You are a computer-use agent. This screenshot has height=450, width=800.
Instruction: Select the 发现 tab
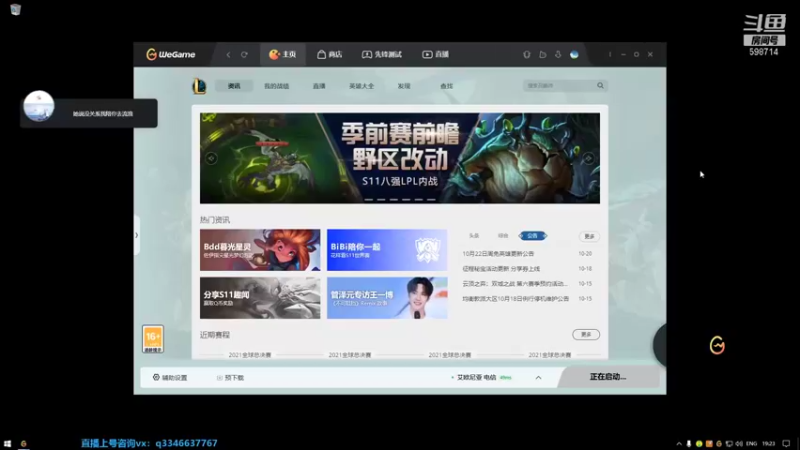(404, 86)
